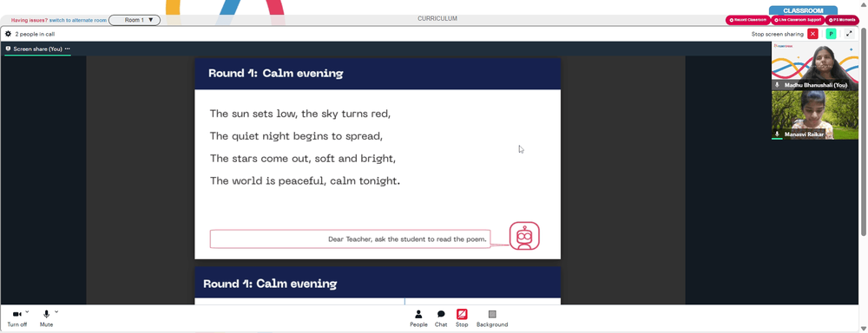Click the line 'The sun sets low, the sky turns red,'
This screenshot has height=333, width=868.
(300, 114)
